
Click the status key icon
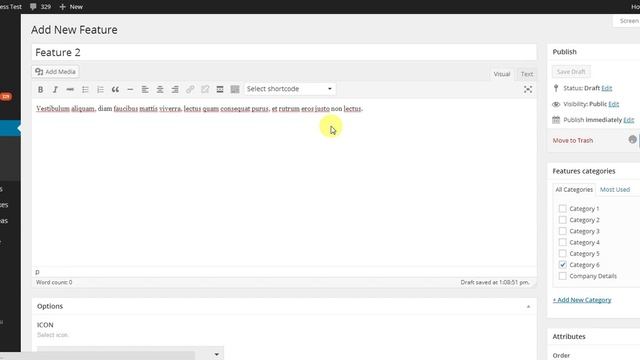click(x=556, y=88)
